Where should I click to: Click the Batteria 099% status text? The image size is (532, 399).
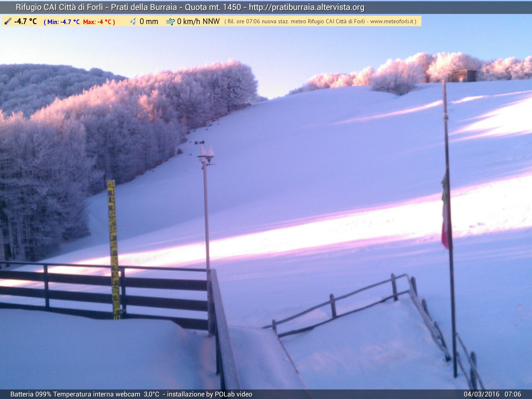pos(31,394)
